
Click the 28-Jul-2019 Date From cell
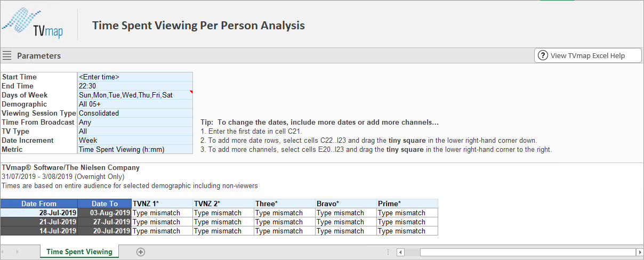coord(39,213)
